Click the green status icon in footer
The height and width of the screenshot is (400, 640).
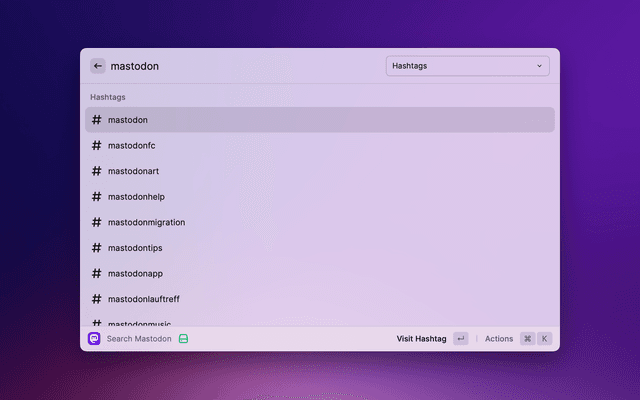pyautogui.click(x=183, y=339)
